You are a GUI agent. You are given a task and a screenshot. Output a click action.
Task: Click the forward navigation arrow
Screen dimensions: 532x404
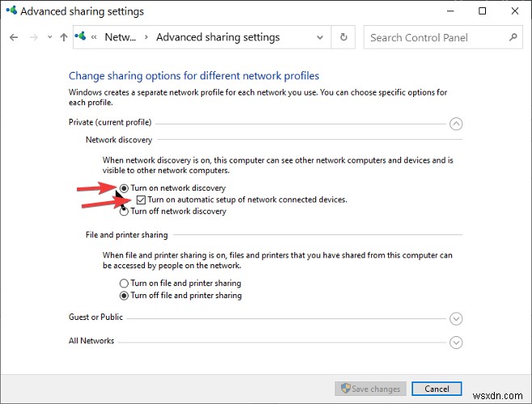point(34,37)
